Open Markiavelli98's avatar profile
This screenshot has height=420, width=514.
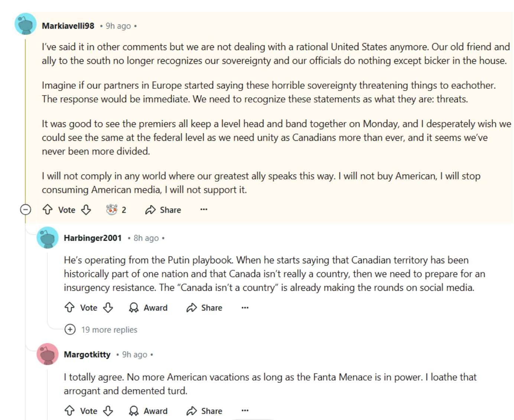25,24
